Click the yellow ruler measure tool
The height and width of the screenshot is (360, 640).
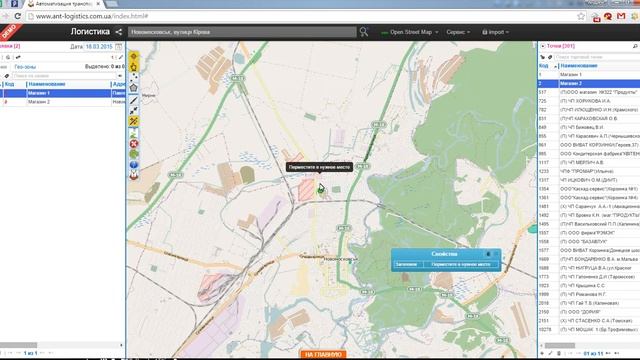point(134,121)
